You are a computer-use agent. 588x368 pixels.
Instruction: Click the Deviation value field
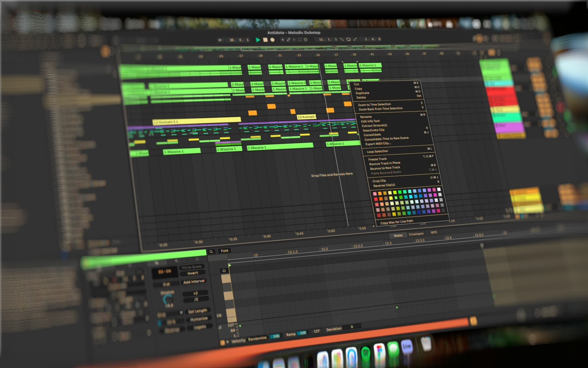pyautogui.click(x=352, y=327)
